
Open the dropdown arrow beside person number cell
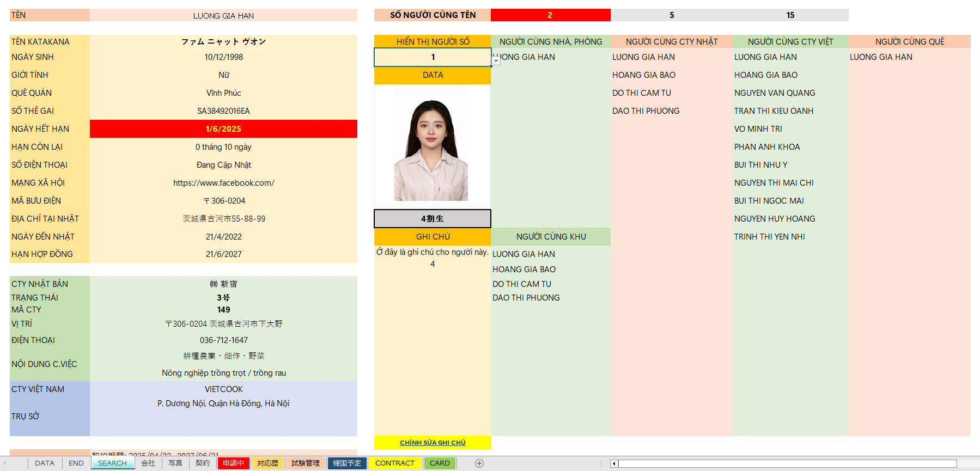tap(496, 61)
